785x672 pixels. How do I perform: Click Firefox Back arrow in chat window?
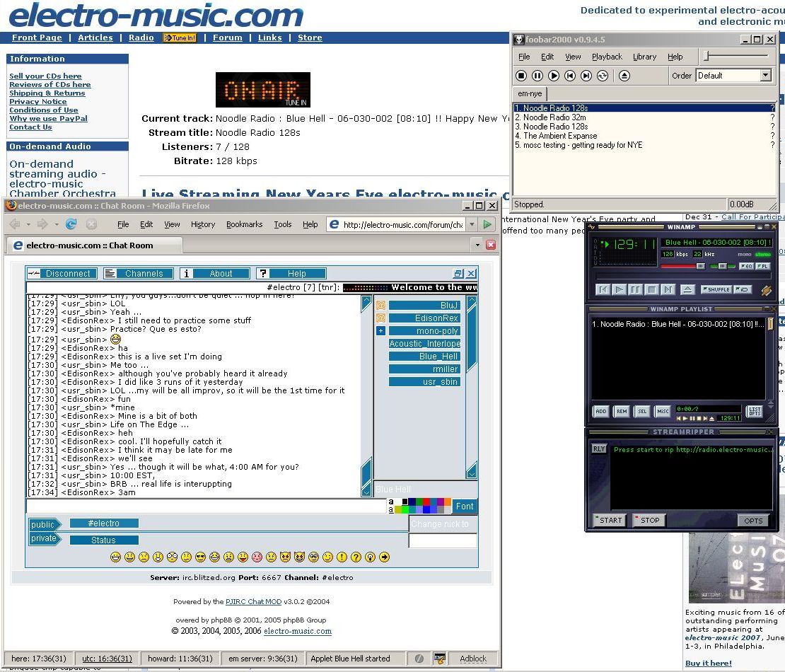[x=15, y=224]
